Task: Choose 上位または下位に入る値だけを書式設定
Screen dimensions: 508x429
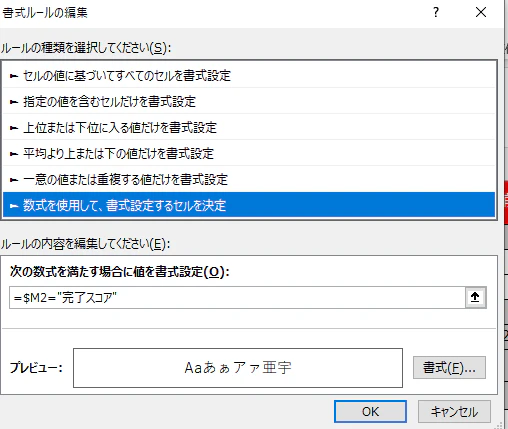Action: tap(249, 127)
